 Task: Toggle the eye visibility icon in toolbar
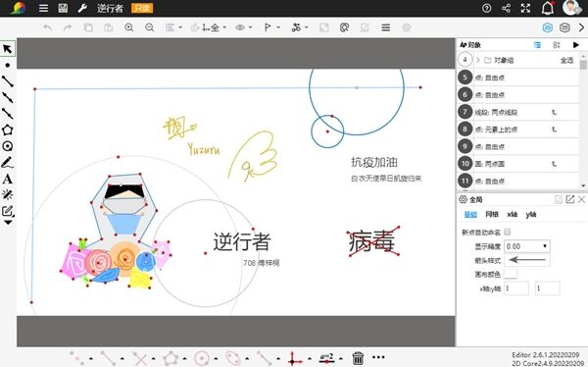(x=240, y=27)
